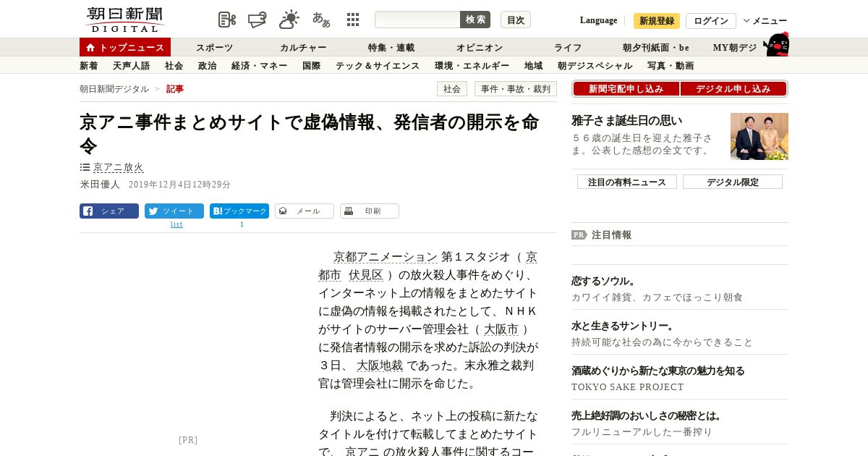
Task: Open 水と生きるサントリー。 promo link
Action: point(624,326)
